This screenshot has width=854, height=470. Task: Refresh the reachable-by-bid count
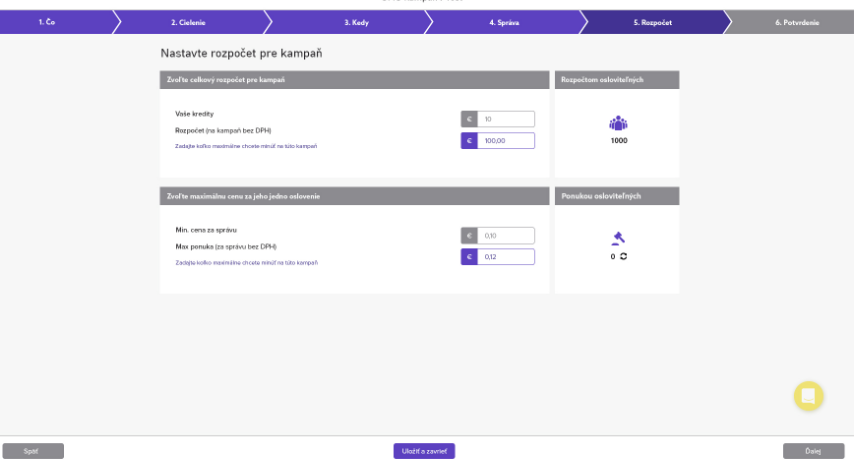(x=624, y=256)
